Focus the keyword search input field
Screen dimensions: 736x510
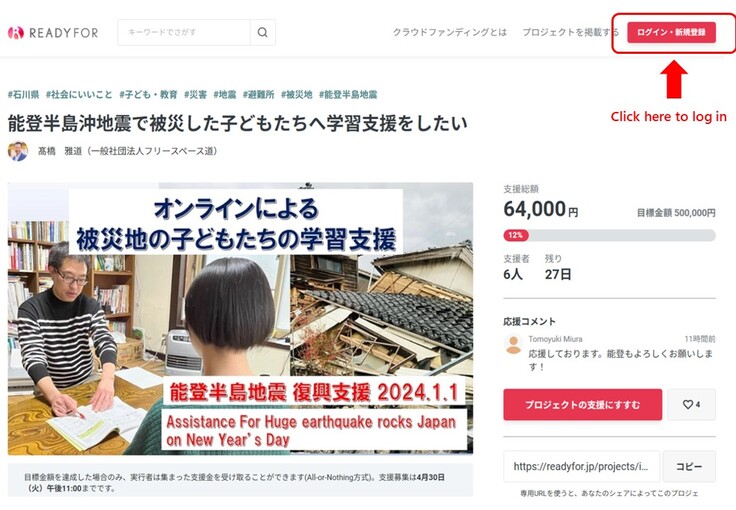[x=184, y=32]
